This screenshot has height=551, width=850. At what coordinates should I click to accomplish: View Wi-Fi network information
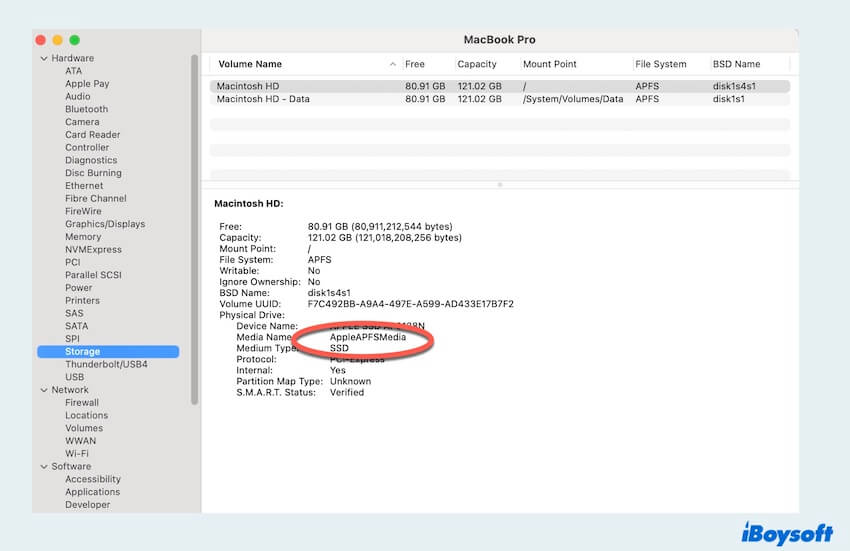click(x=77, y=453)
